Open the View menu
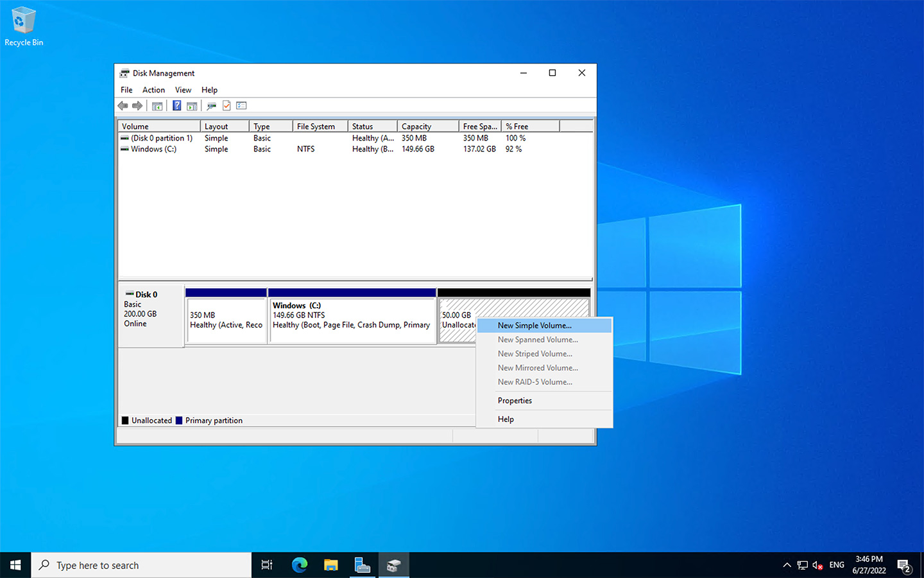The height and width of the screenshot is (578, 924). point(183,90)
